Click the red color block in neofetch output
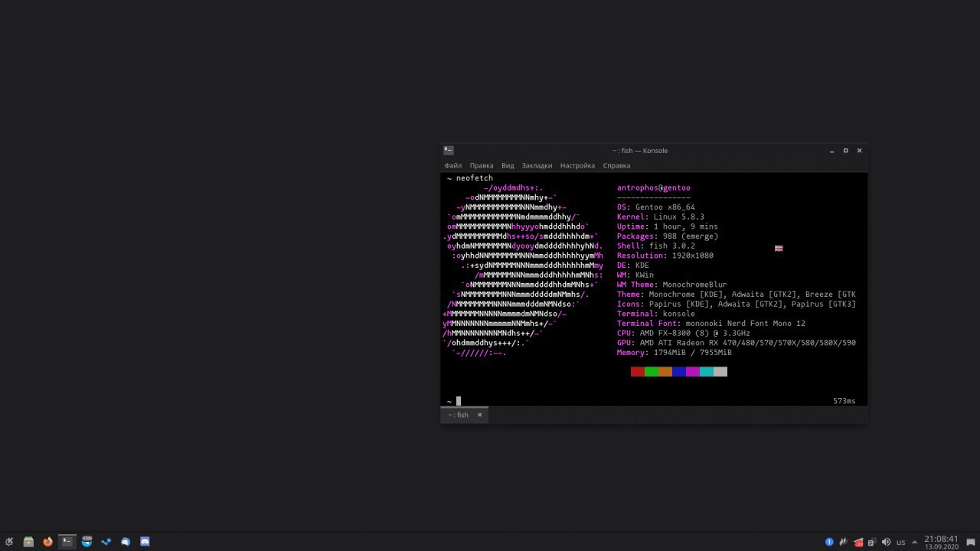The height and width of the screenshot is (551, 980). pyautogui.click(x=638, y=372)
